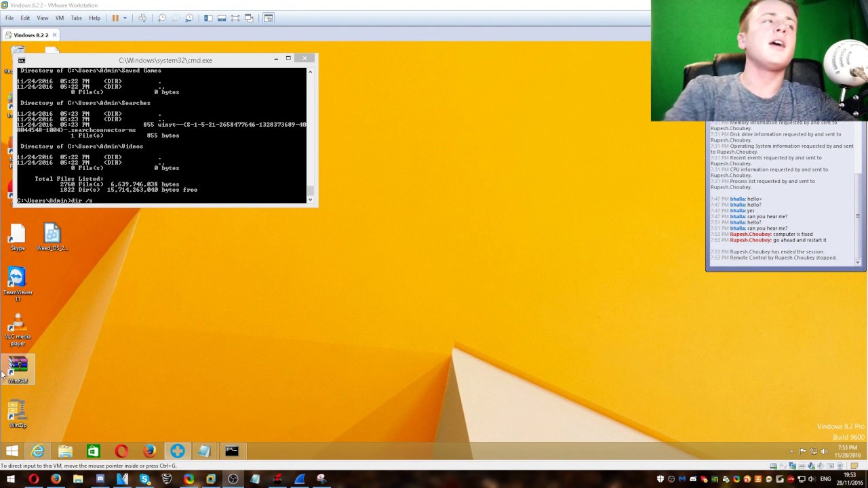Click the ENG language indicator in host tray
868x488 pixels.
tap(825, 479)
